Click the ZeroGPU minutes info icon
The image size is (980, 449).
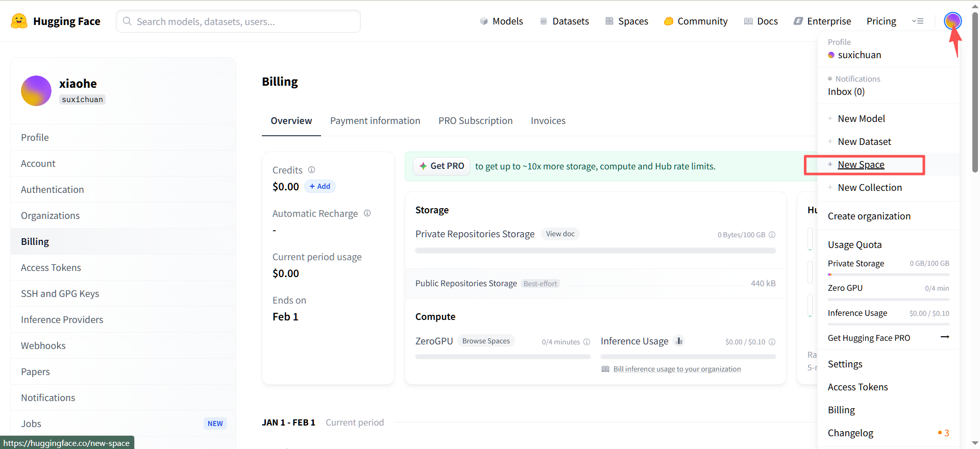[587, 342]
